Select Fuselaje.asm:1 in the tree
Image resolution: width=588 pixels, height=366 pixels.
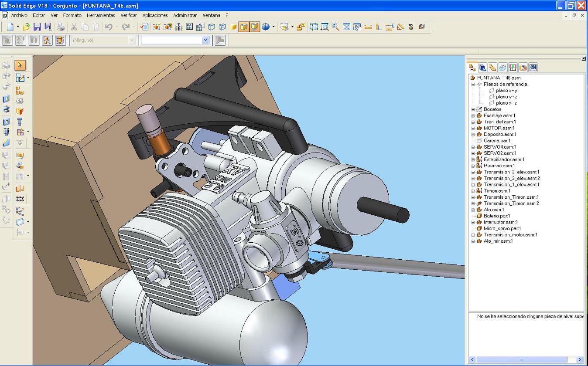click(499, 116)
